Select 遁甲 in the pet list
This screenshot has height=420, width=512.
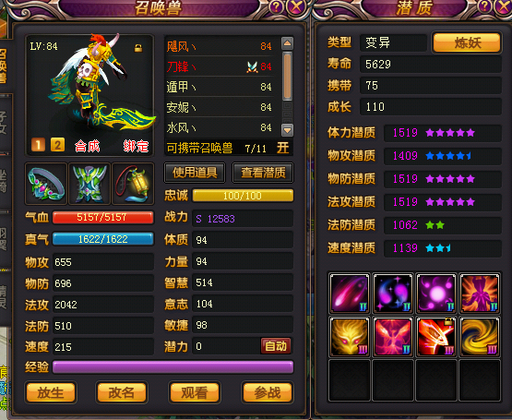click(220, 87)
